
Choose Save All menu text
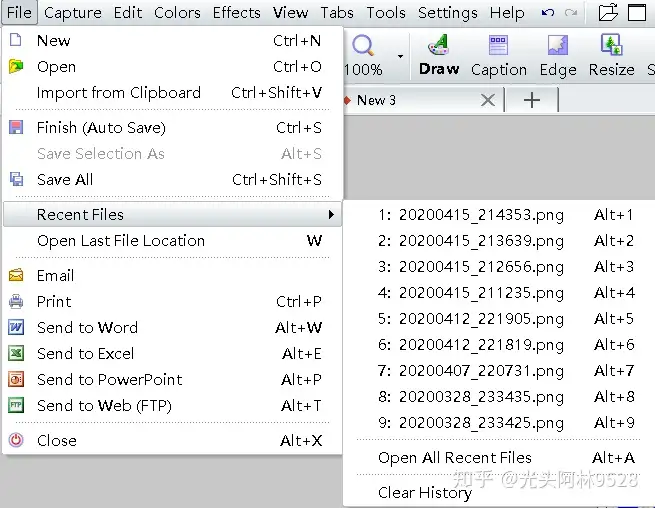click(65, 179)
